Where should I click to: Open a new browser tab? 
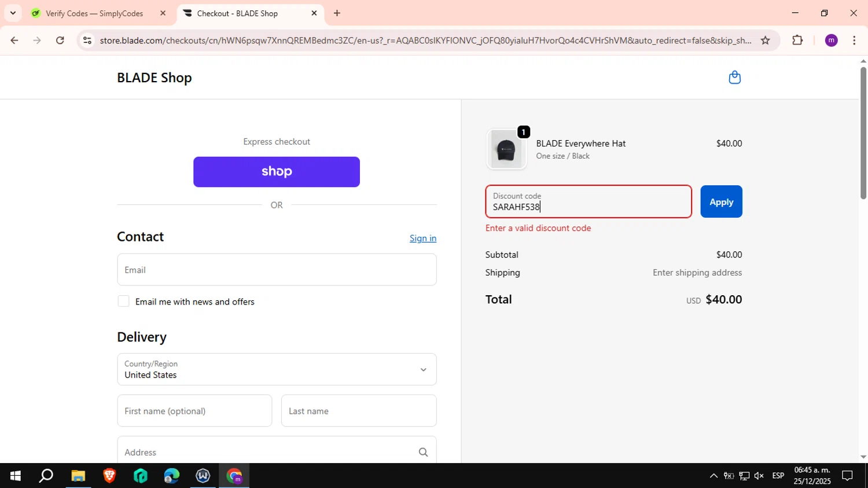(337, 13)
